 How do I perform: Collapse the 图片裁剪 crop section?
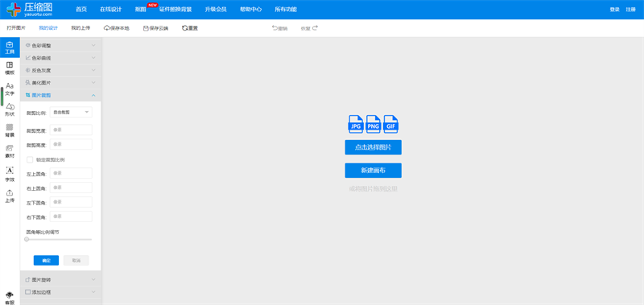(x=60, y=95)
